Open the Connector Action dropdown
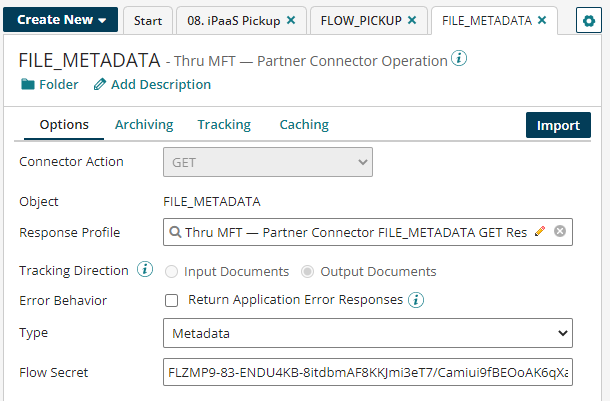 tap(268, 162)
